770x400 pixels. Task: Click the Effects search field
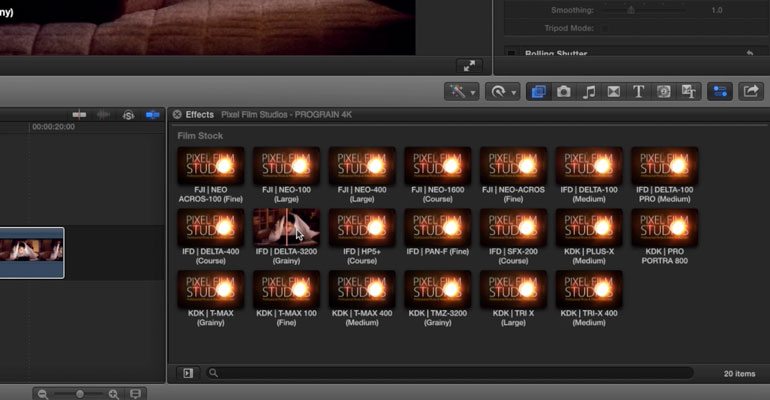[x=449, y=373]
